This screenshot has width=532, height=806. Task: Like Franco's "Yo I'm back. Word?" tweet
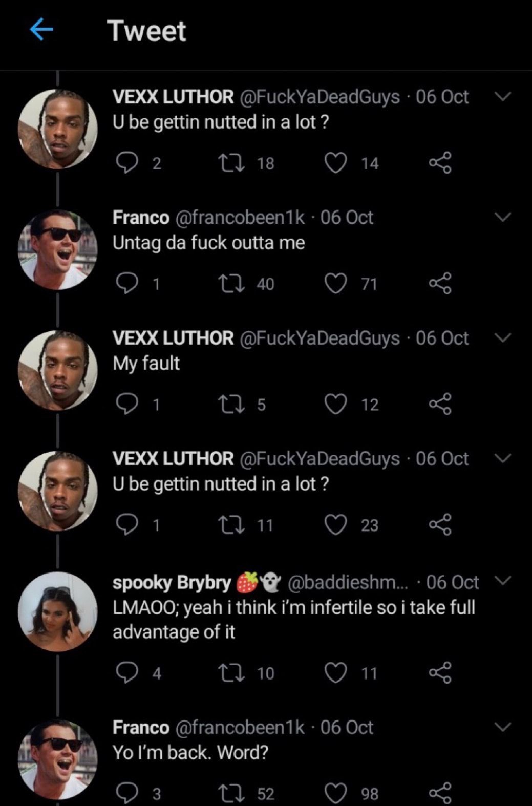tap(336, 793)
